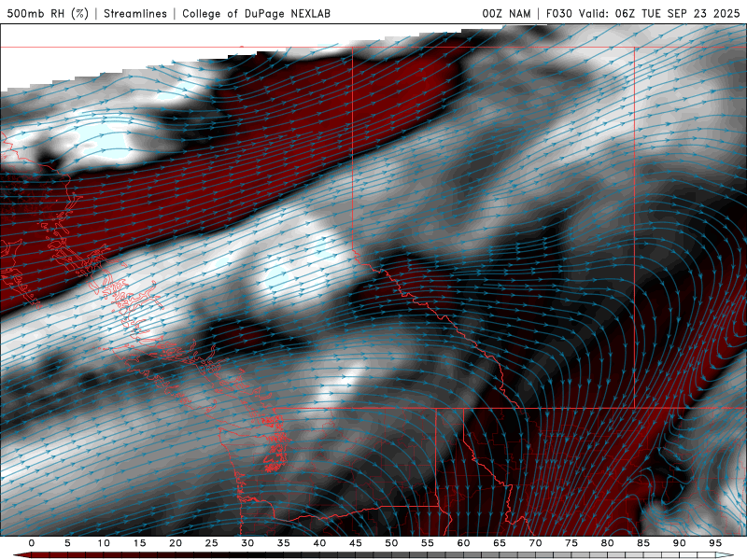Click the "10" color scale label

click(x=104, y=543)
